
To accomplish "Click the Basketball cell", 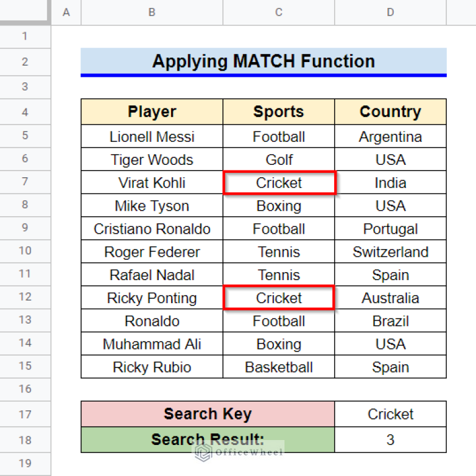I will tap(278, 367).
